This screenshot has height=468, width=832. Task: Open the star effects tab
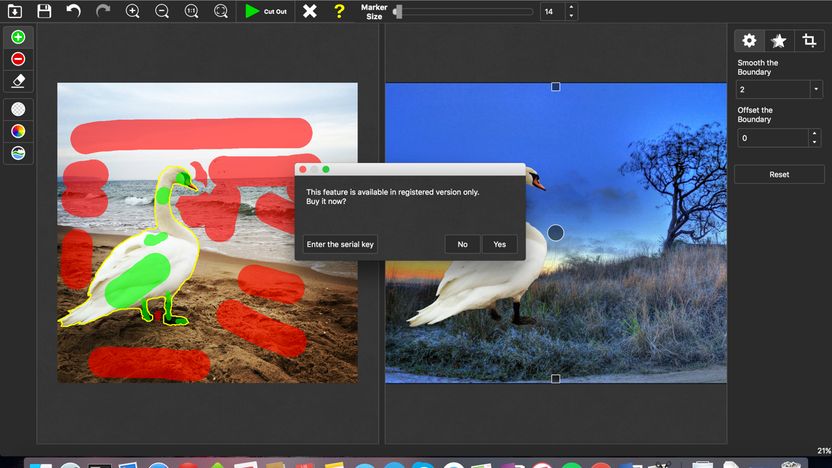[779, 40]
